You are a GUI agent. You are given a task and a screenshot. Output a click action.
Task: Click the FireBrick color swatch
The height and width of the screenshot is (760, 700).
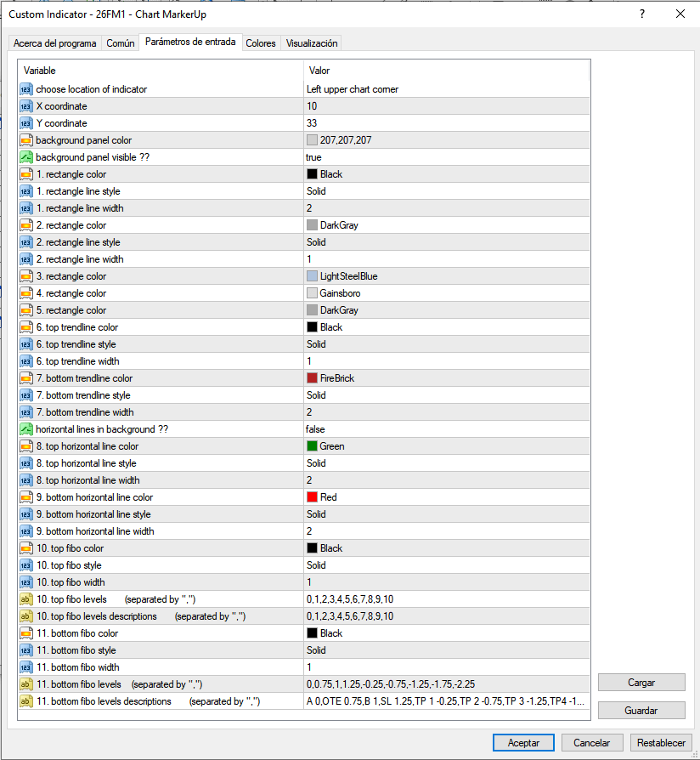point(312,378)
